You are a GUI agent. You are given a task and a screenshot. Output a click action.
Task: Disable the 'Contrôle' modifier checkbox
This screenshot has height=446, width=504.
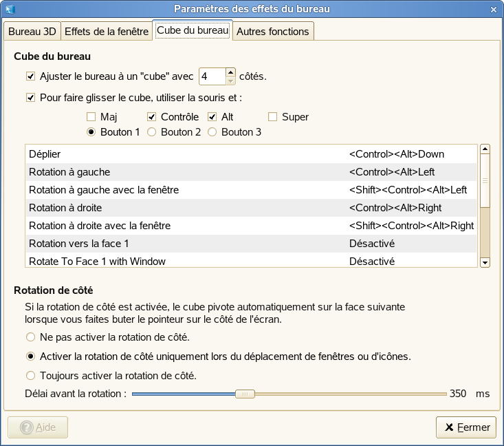pos(152,117)
